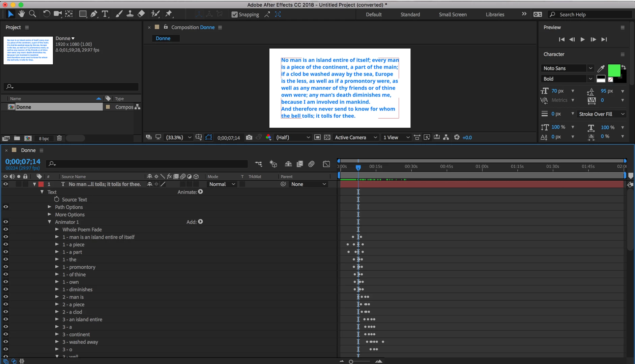This screenshot has height=364, width=635.
Task: Click the Graph Editor timeline icon
Action: (326, 164)
